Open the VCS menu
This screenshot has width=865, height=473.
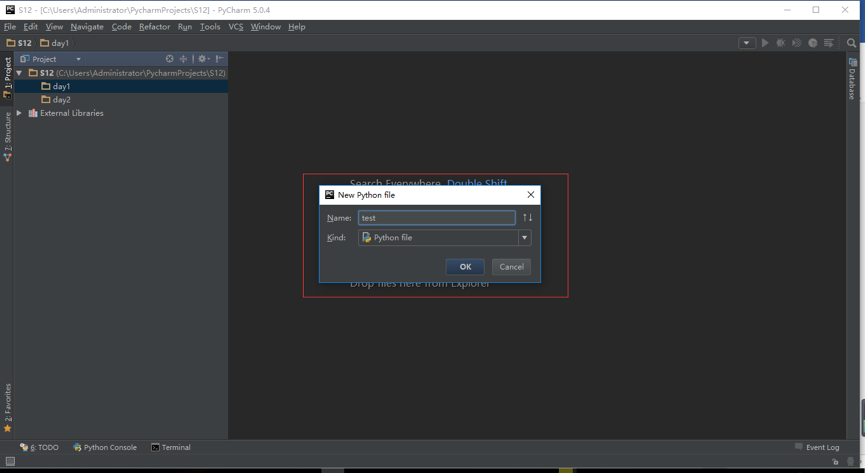(236, 26)
